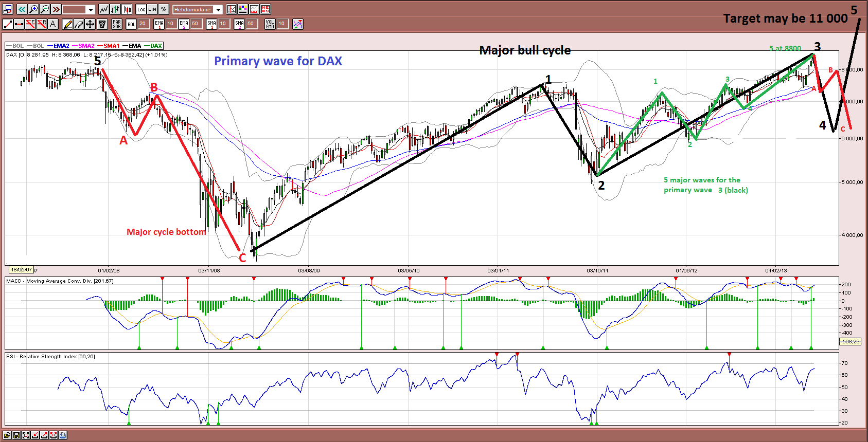
Task: Switch to candlestick chart style
Action: pos(127,9)
